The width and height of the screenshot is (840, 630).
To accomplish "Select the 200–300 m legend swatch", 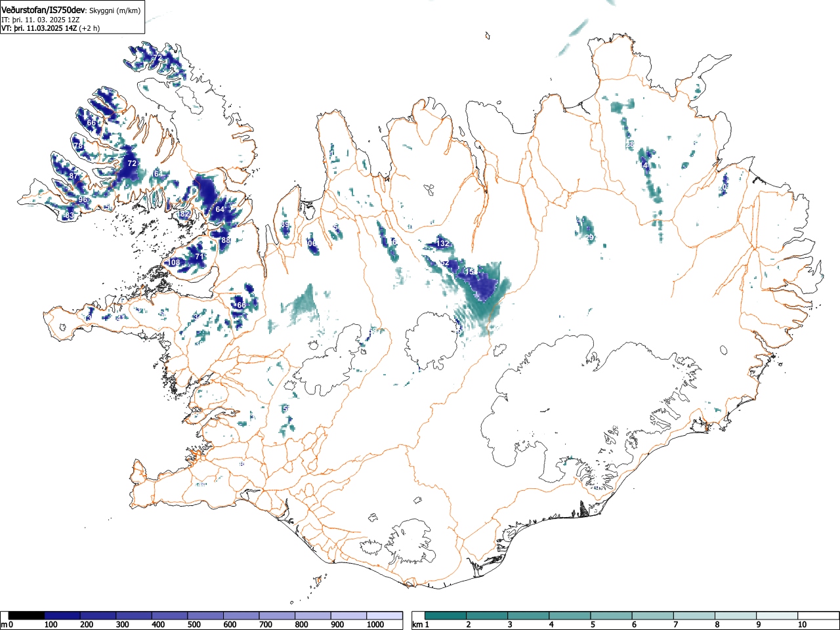I will tap(98, 616).
